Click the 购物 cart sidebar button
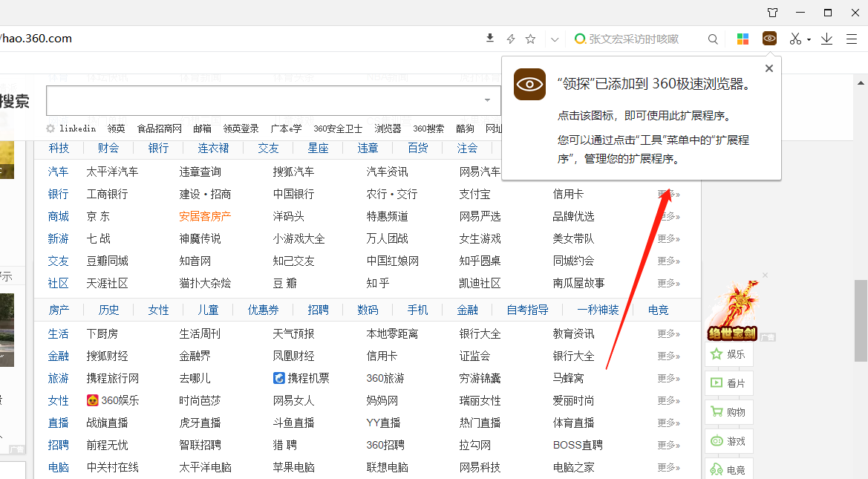 [728, 412]
